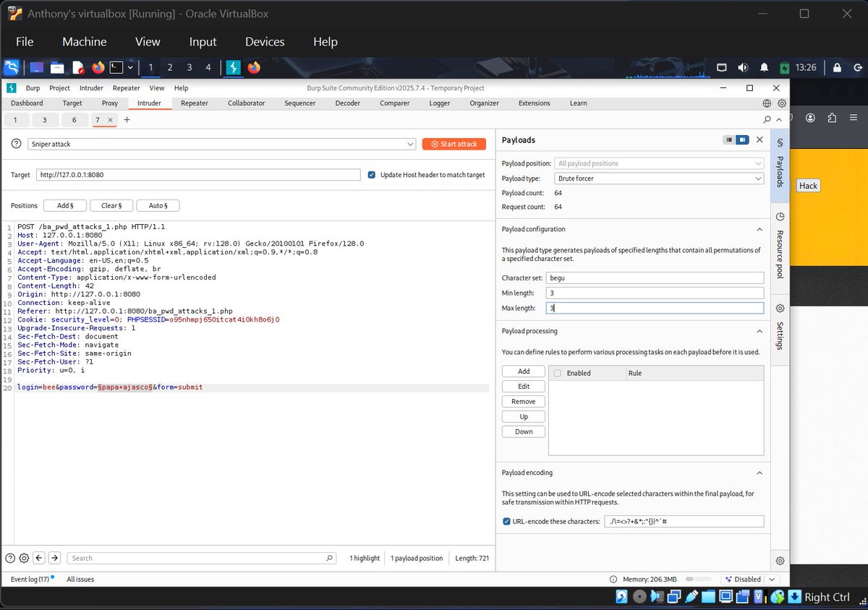Open the terminal dropdown arrow in Kali panel

[130, 67]
